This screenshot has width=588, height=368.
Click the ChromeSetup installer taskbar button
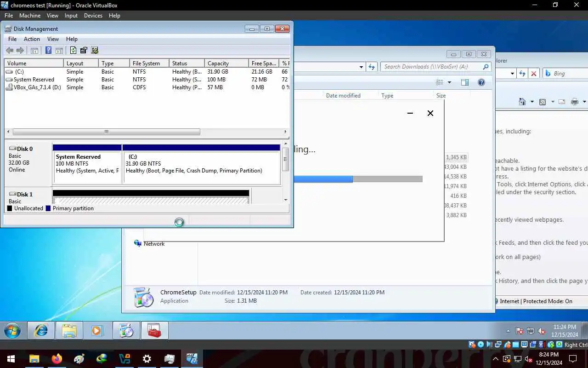coord(126,330)
